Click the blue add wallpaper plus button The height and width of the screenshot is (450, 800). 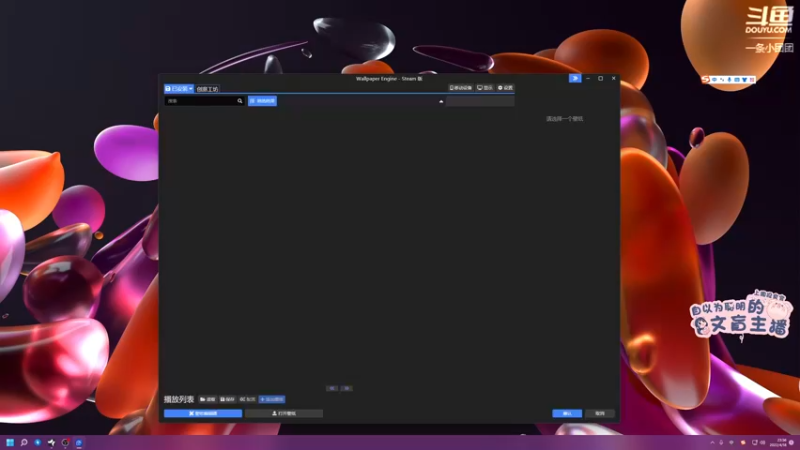272,399
